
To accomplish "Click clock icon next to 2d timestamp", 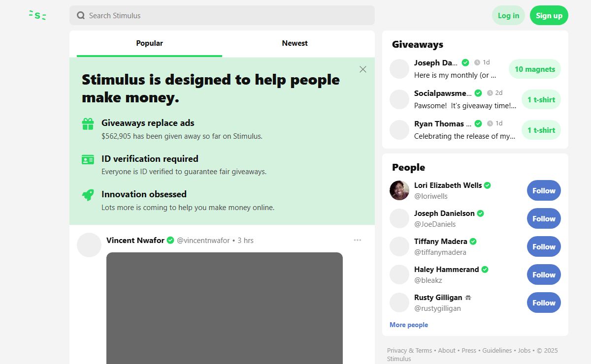I will (x=490, y=93).
